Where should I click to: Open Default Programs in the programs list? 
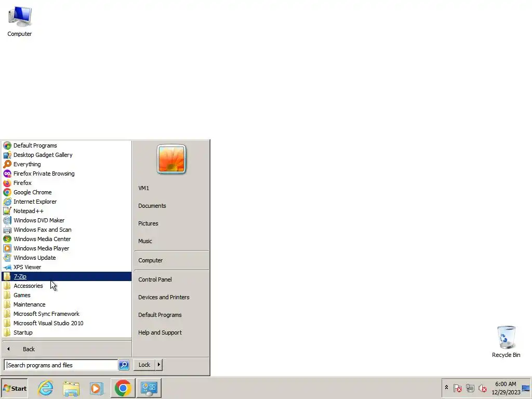tap(66, 145)
